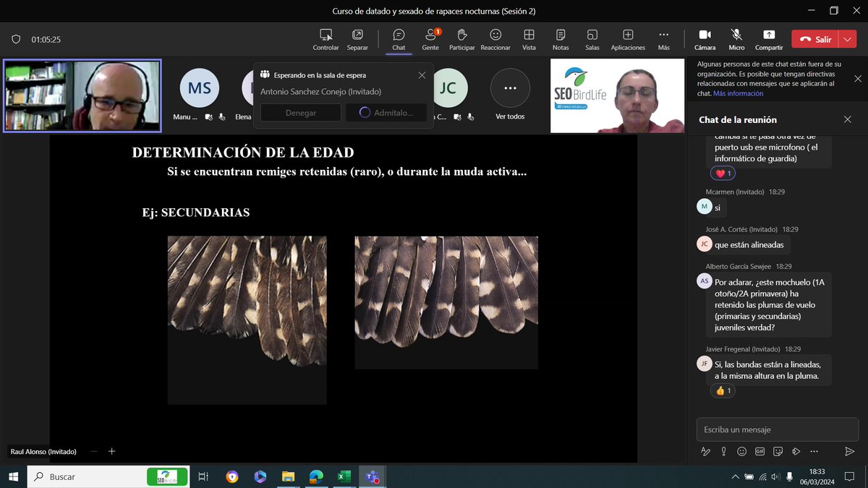Open the sticker picker
868x488 pixels.
click(x=778, y=451)
